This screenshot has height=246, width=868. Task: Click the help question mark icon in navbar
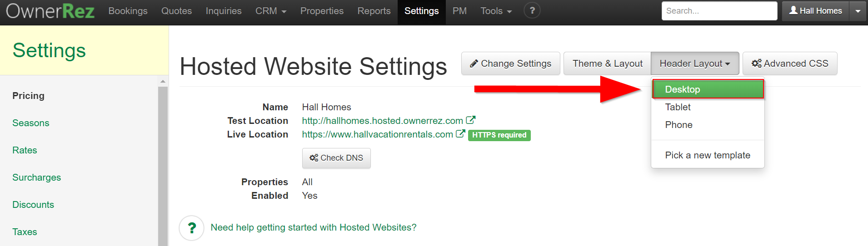(x=532, y=10)
